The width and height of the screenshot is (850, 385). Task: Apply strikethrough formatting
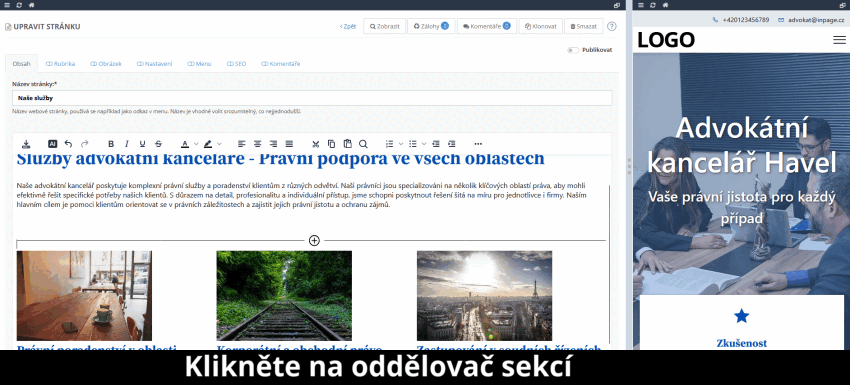[158, 144]
